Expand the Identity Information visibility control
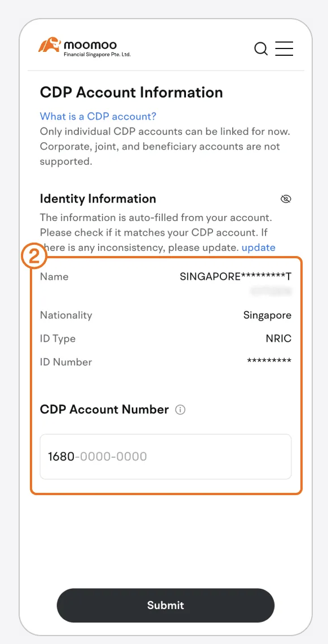Image resolution: width=328 pixels, height=644 pixels. pyautogui.click(x=286, y=199)
